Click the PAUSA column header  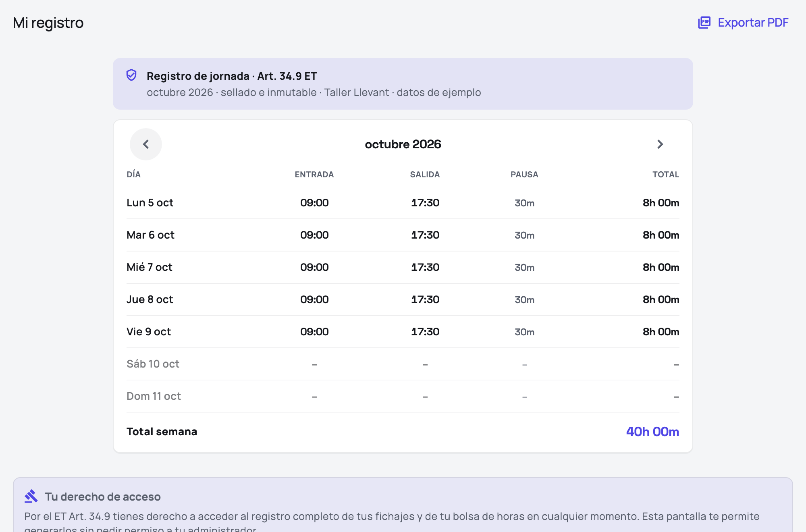(x=524, y=175)
